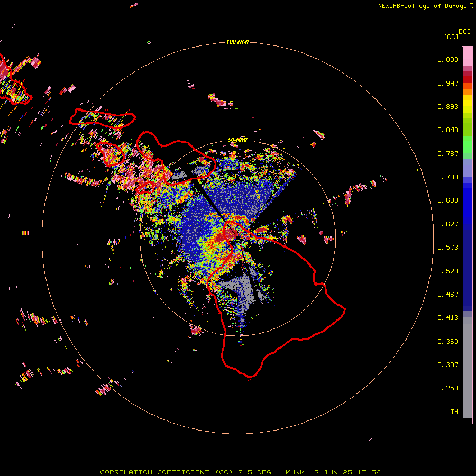Viewport: 476px width, 476px height.
Task: Click the 1.000 color scale value
Action: click(x=448, y=59)
